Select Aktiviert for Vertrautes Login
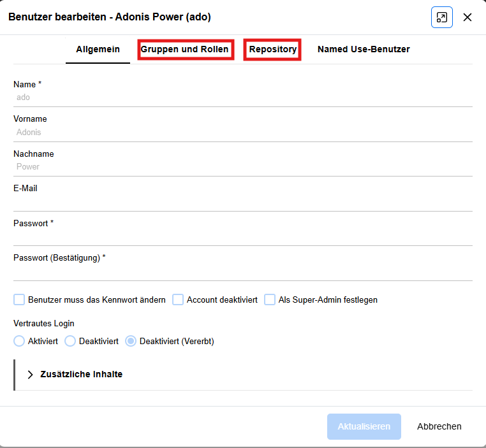The height and width of the screenshot is (448, 486). [19, 341]
